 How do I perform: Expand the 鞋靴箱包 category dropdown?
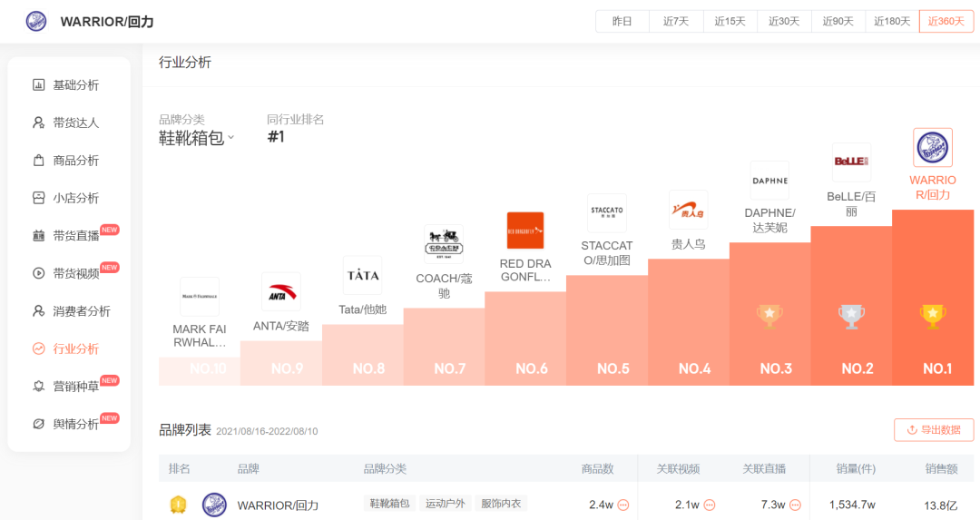[196, 138]
